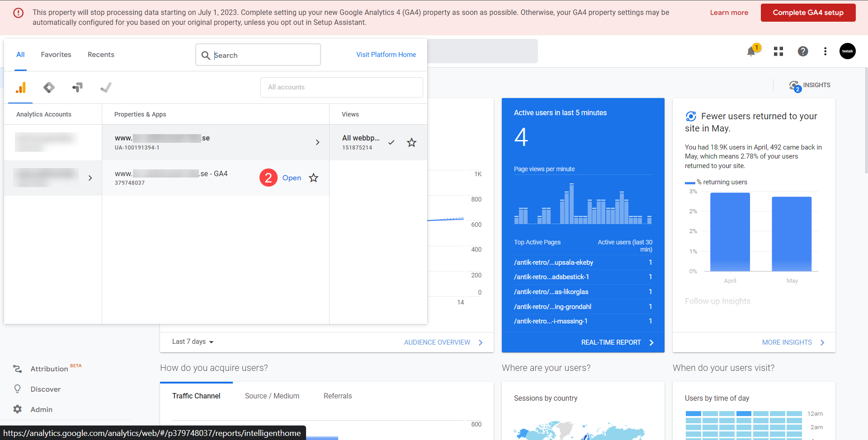Star the All webbp... view as favorite

pos(411,143)
